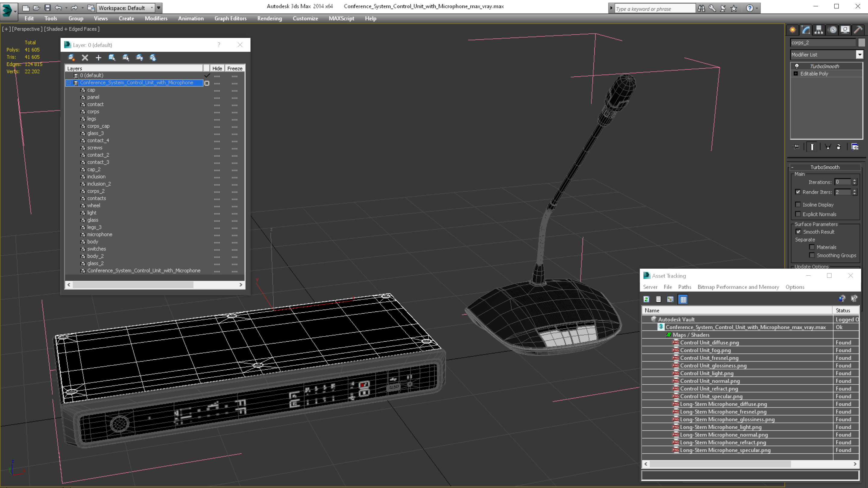868x488 pixels.
Task: Click Create New Layer icon in Layer dialog
Action: [x=71, y=58]
